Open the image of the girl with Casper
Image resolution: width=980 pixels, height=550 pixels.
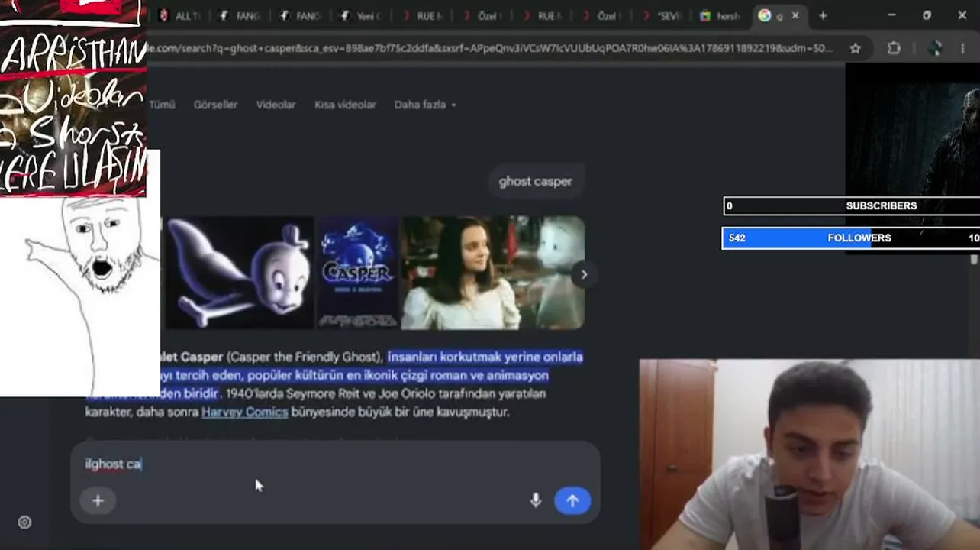coord(493,273)
